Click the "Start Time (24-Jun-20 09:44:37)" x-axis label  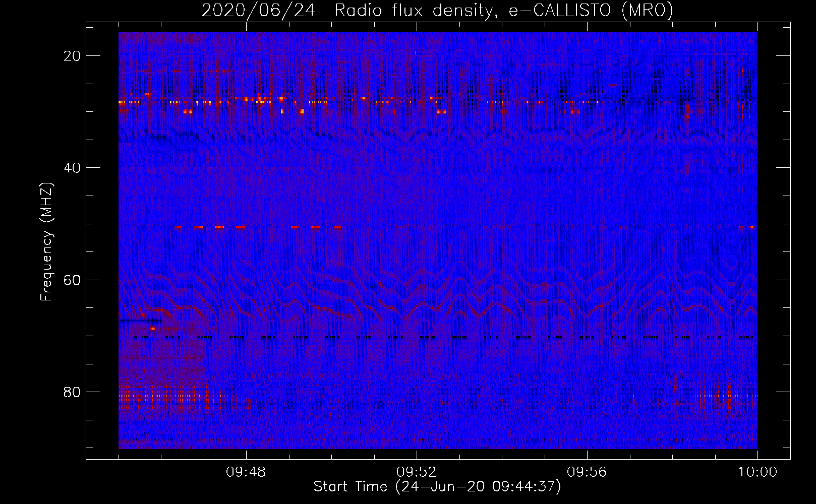coord(437,487)
